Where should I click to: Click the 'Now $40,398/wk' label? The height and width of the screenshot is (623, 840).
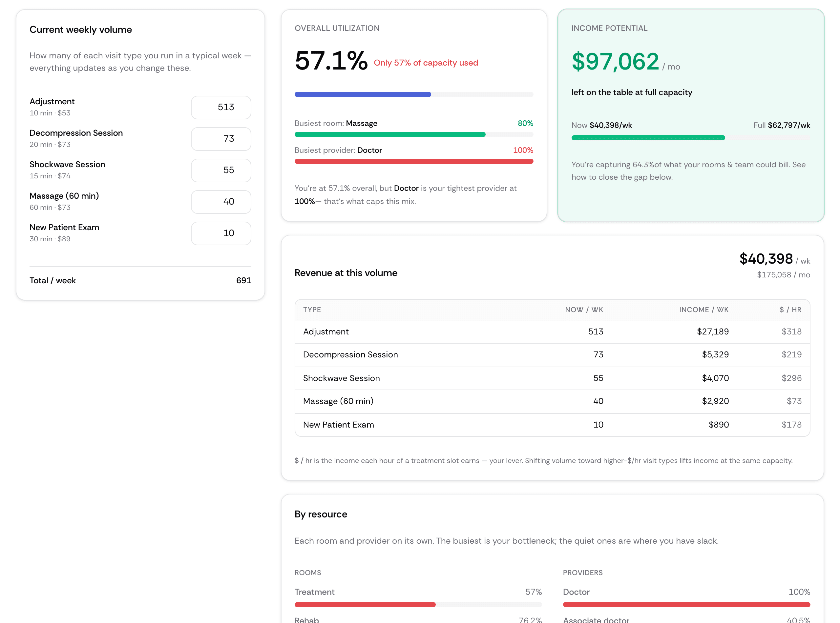click(x=601, y=125)
